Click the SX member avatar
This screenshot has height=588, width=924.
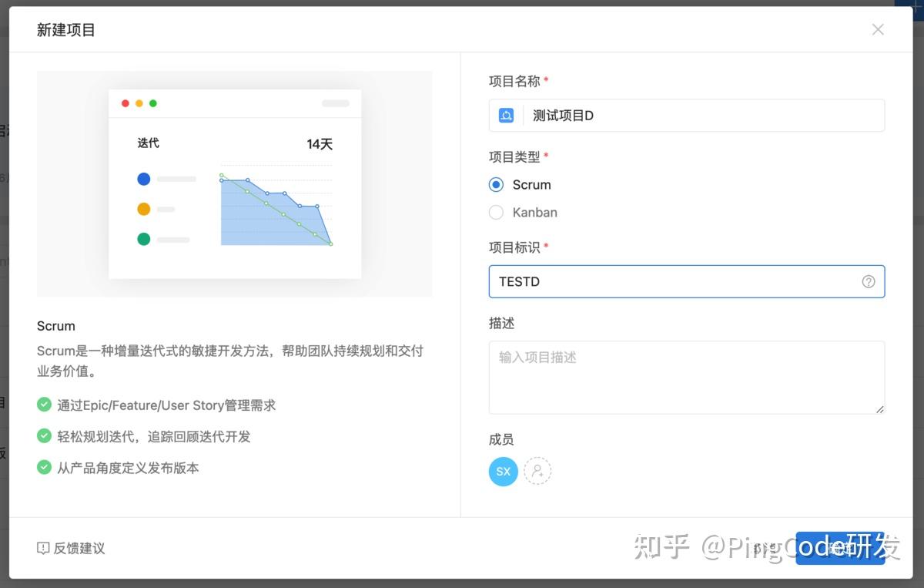504,471
